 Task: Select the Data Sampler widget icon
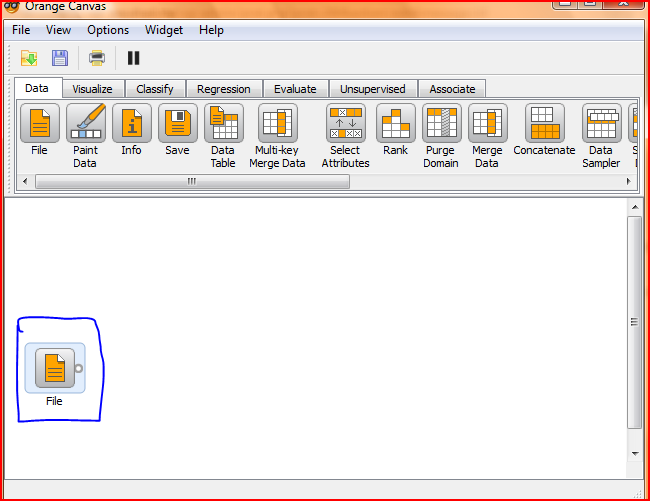point(602,123)
